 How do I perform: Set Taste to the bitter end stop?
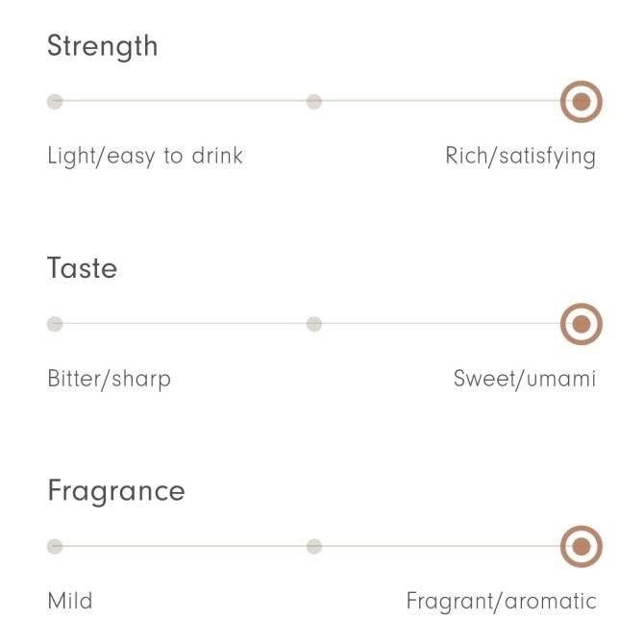pyautogui.click(x=55, y=324)
